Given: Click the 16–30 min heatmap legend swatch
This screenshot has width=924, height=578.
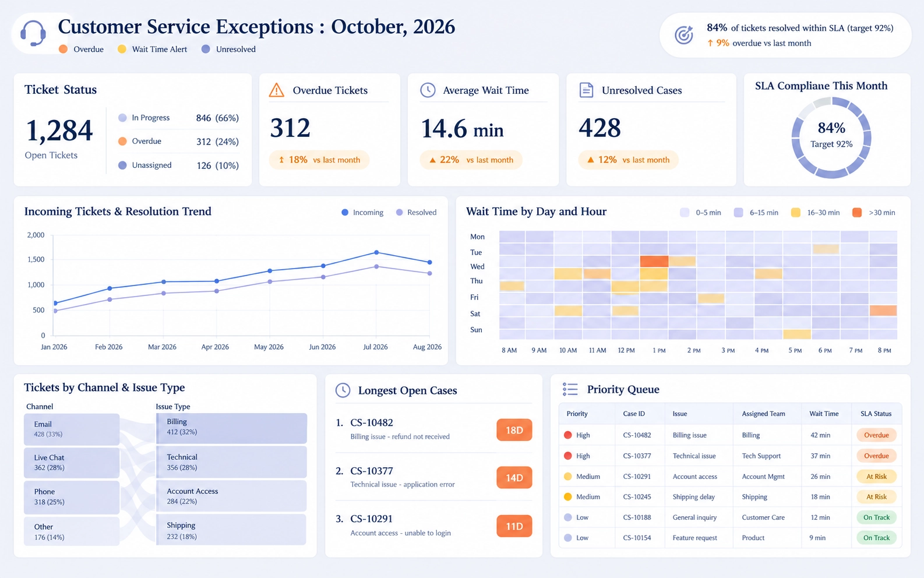Looking at the screenshot, I should [x=796, y=213].
